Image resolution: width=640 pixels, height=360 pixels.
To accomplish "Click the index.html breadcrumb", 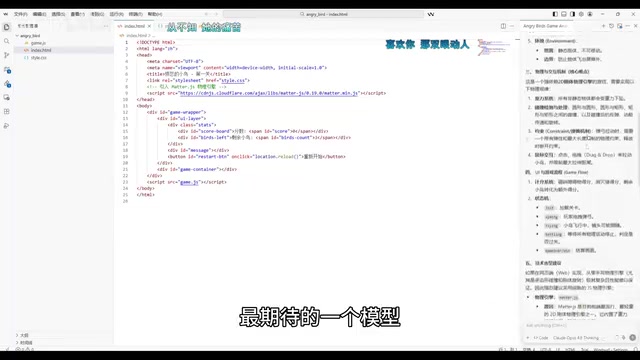I will [136, 36].
